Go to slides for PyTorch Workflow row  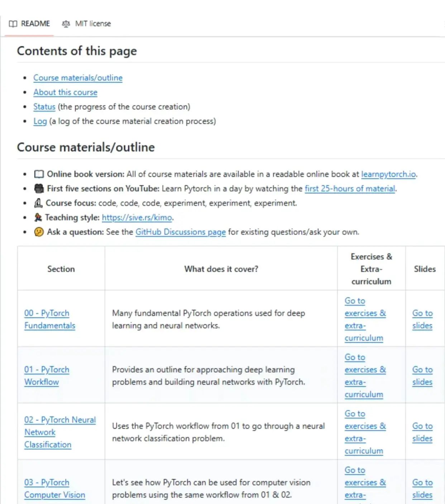422,376
